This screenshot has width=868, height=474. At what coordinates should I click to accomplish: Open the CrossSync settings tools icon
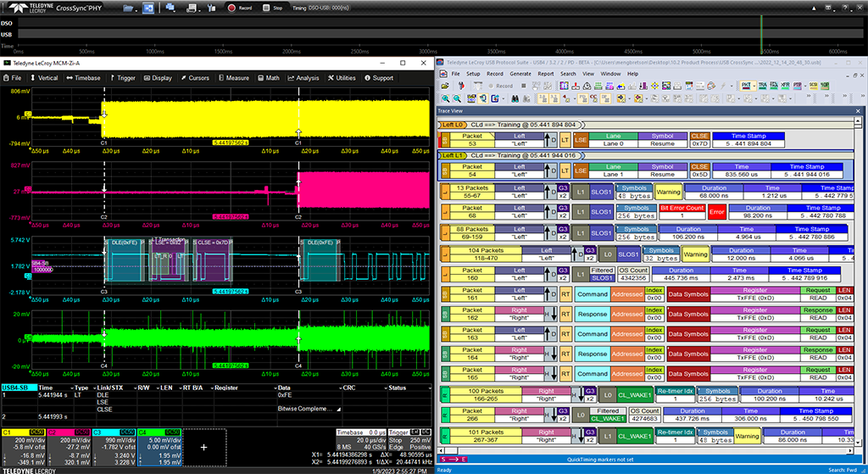click(x=211, y=8)
